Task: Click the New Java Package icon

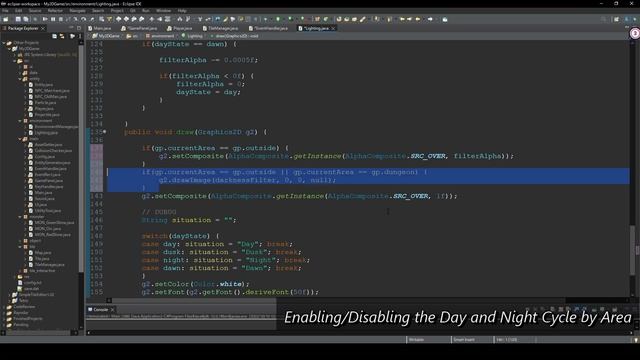Action: pos(317,19)
